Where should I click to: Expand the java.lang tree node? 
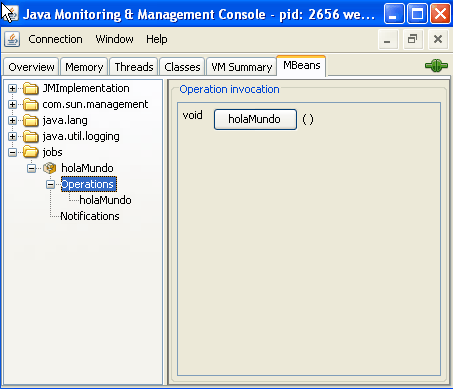12,120
